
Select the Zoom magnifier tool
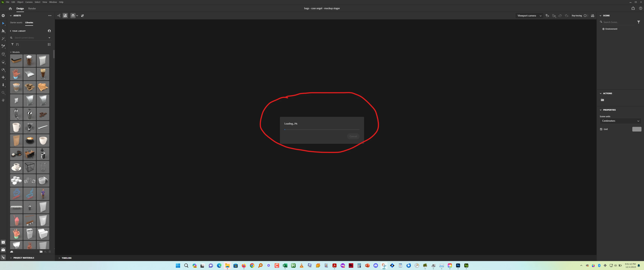[3, 93]
